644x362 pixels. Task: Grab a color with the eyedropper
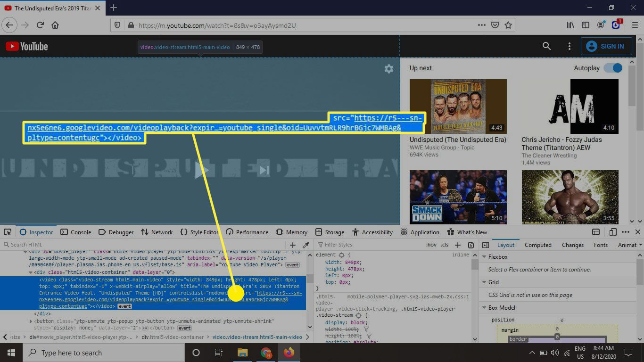point(306,245)
